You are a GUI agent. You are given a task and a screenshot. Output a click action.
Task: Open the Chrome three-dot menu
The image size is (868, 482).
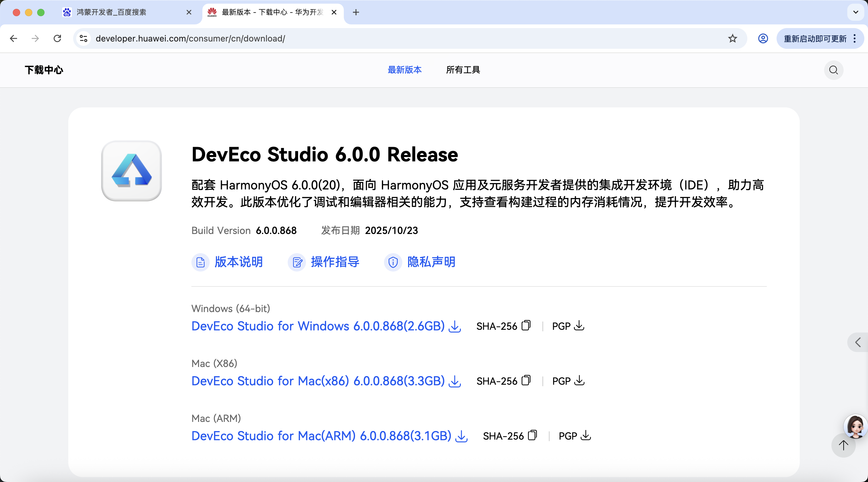855,38
